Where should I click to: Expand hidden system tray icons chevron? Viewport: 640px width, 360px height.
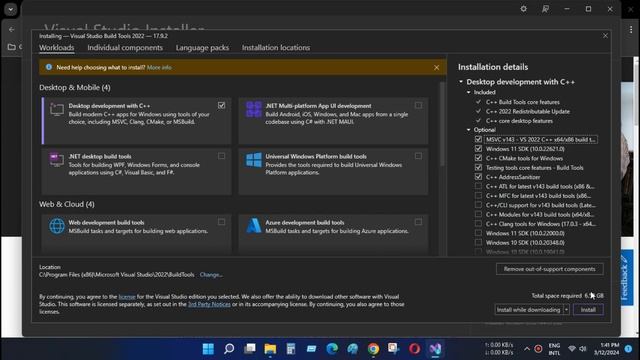pos(527,349)
